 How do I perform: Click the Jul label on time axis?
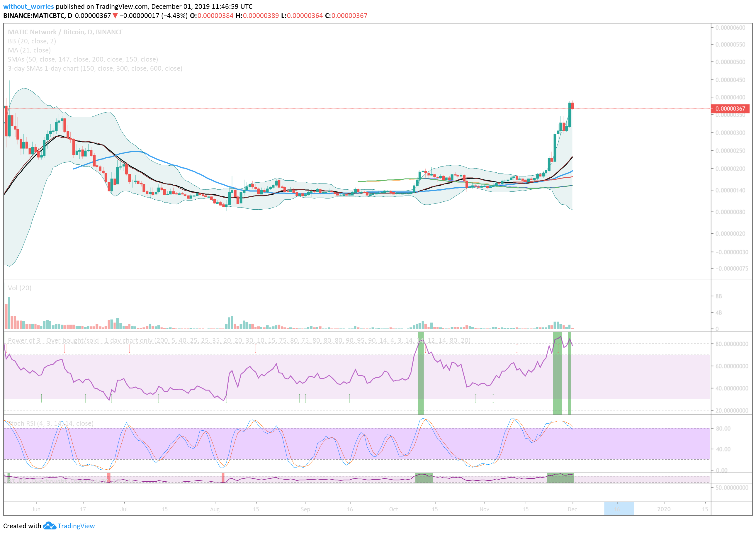point(124,509)
